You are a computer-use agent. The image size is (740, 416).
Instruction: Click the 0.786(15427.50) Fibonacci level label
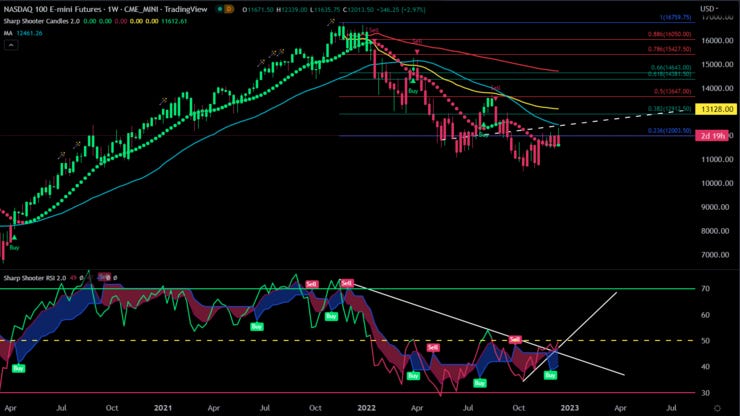click(x=669, y=49)
